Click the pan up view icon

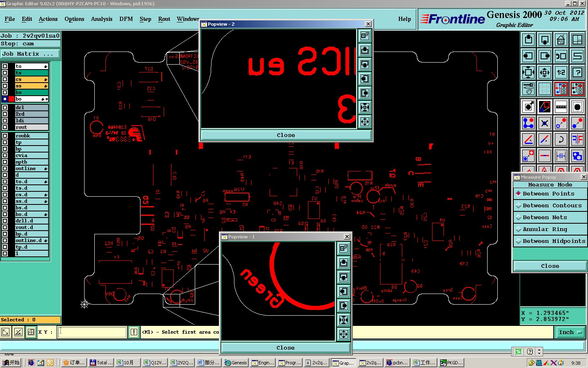click(x=528, y=40)
